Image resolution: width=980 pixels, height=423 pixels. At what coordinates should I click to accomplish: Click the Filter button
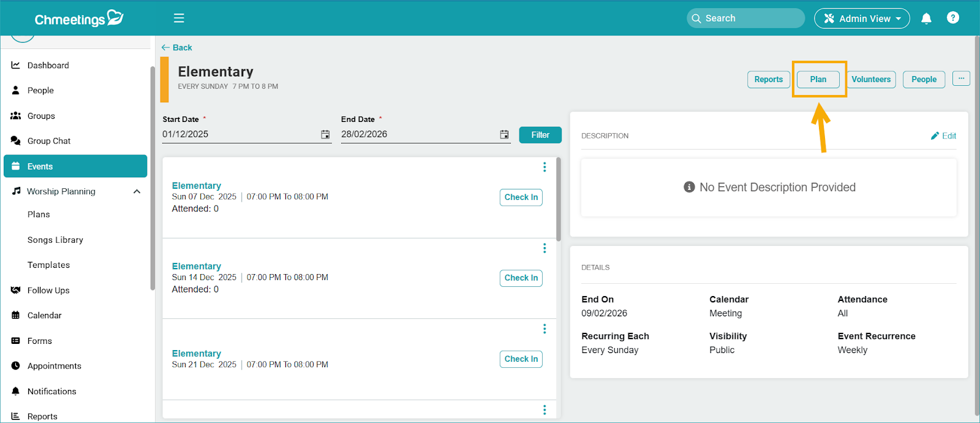540,135
